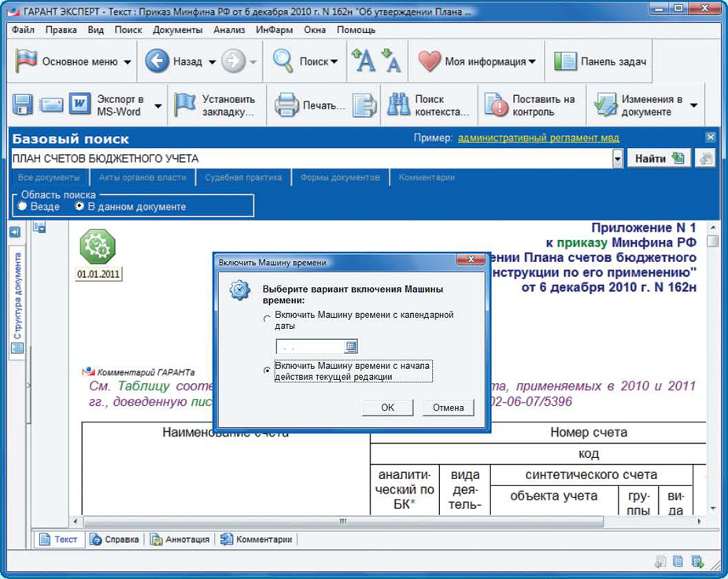Expand the search query history dropdown
Screen dimensions: 728x579
(x=617, y=159)
